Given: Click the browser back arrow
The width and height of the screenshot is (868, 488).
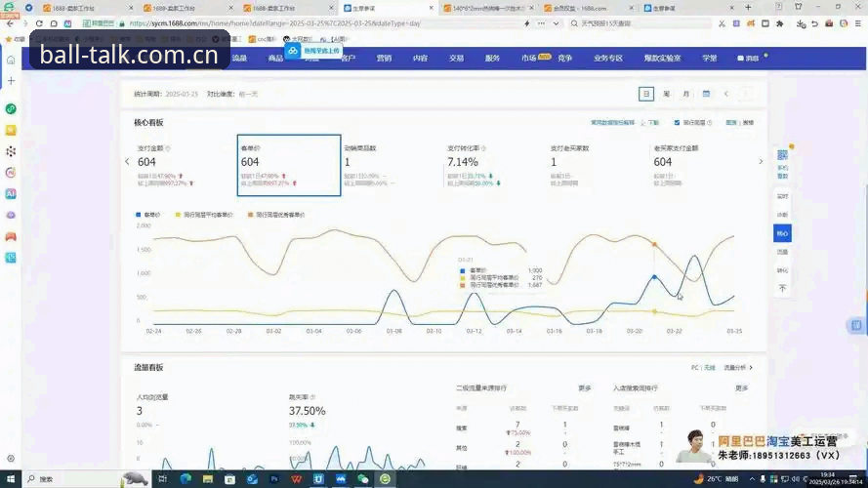Looking at the screenshot, I should [x=11, y=23].
